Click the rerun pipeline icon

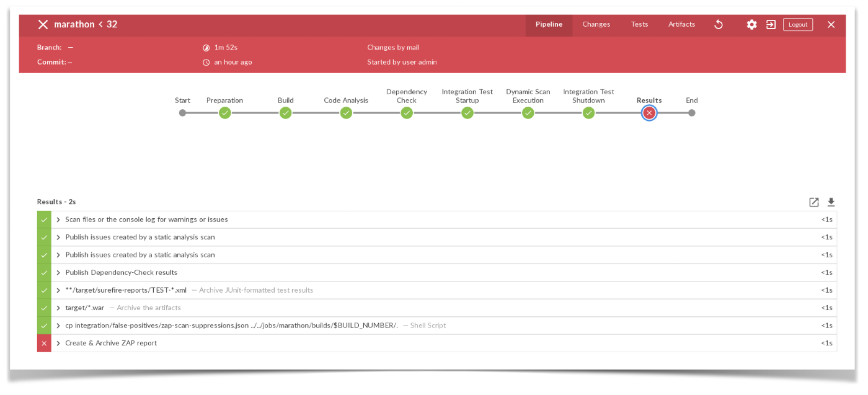[x=719, y=25]
